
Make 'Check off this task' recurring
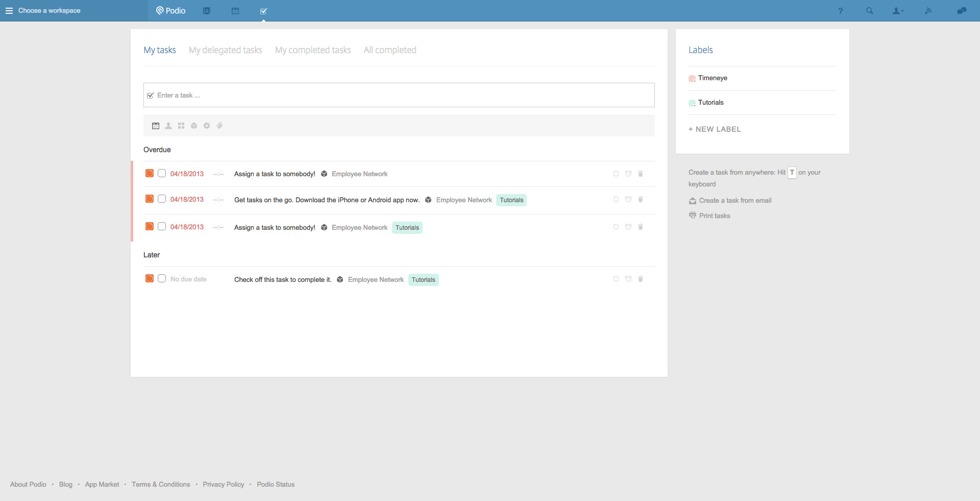coord(616,279)
